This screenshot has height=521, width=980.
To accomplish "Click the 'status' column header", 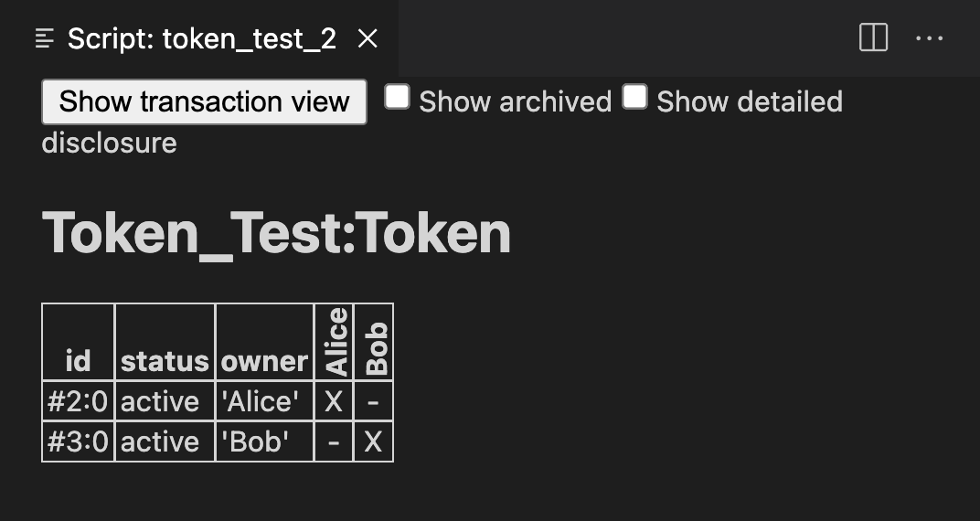I will pyautogui.click(x=165, y=361).
